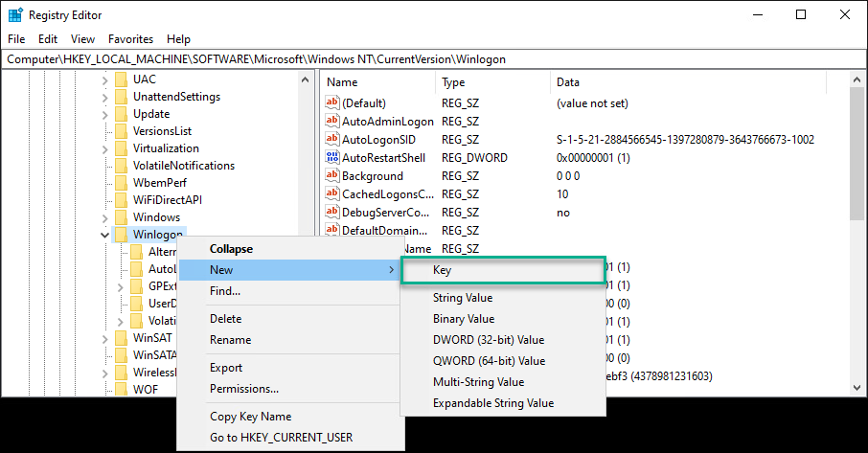Viewport: 868px width, 453px height.
Task: Click Permissions... in context menu
Action: point(244,389)
